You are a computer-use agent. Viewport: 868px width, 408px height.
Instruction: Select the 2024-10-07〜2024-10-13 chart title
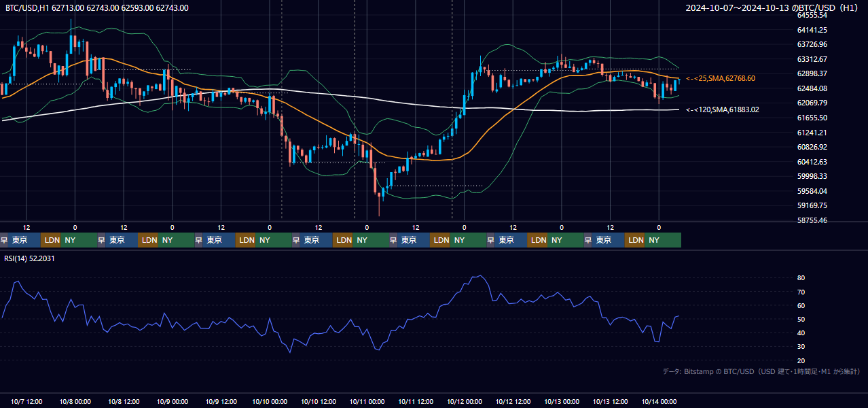773,8
